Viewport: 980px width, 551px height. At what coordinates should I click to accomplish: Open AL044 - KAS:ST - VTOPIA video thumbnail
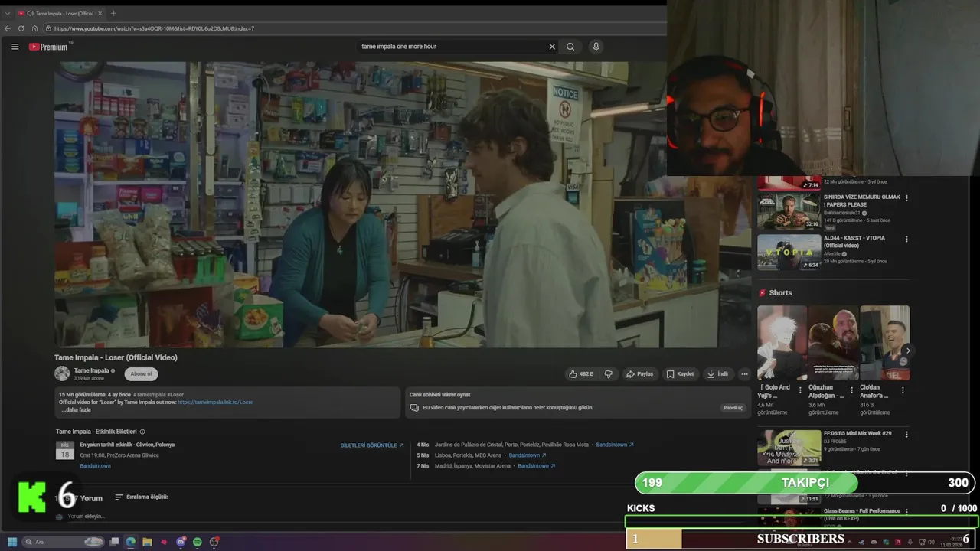click(x=789, y=252)
